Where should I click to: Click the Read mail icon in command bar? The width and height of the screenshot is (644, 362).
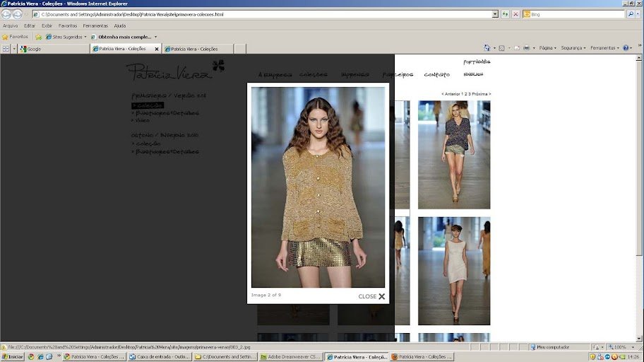point(517,47)
